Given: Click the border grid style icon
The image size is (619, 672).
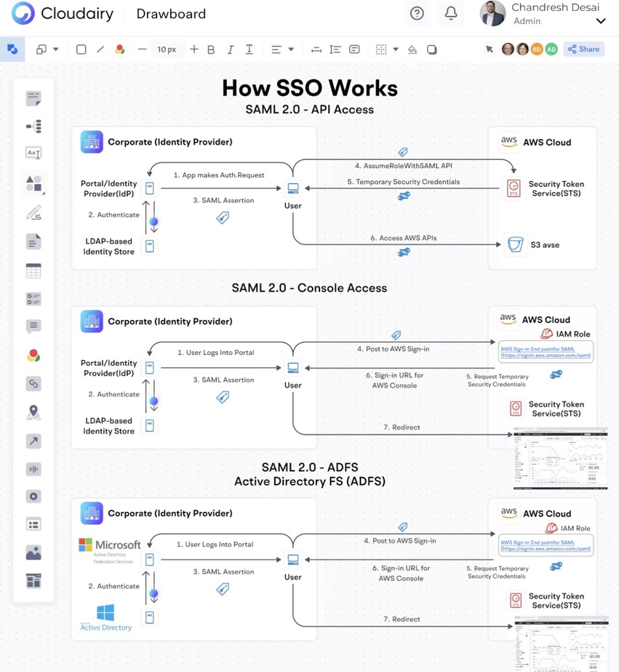Looking at the screenshot, I should click(381, 49).
